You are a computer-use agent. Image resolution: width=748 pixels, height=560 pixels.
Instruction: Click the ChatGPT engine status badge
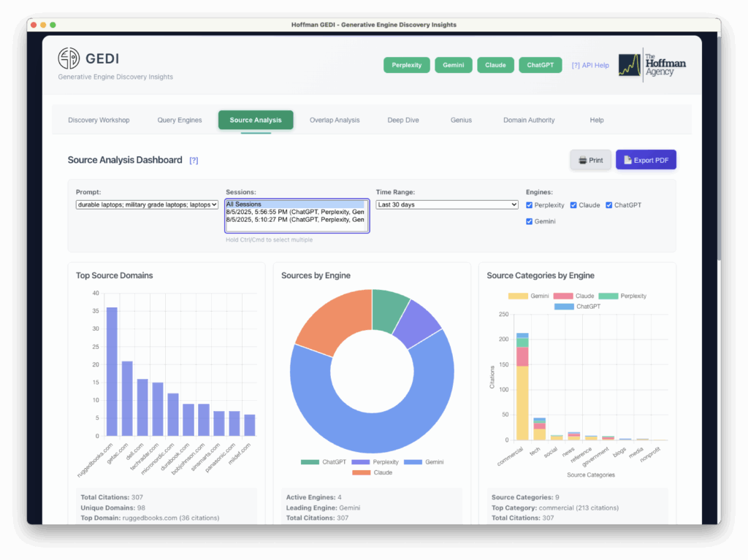540,64
